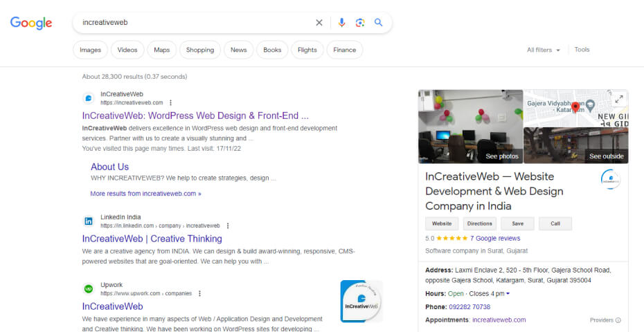The width and height of the screenshot is (644, 332).
Task: Submit search with magnifying glass icon
Action: pyautogui.click(x=379, y=23)
